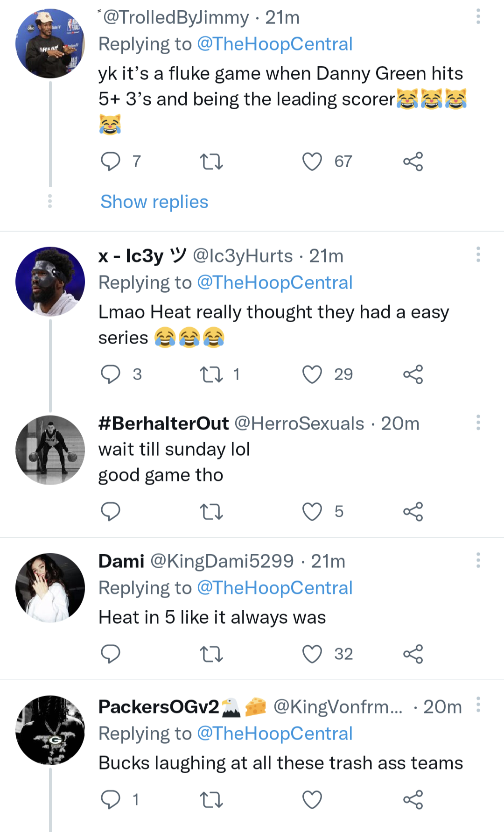Like the tweet by @TrolledByJimmy
This screenshot has width=504, height=832.
coord(311,161)
